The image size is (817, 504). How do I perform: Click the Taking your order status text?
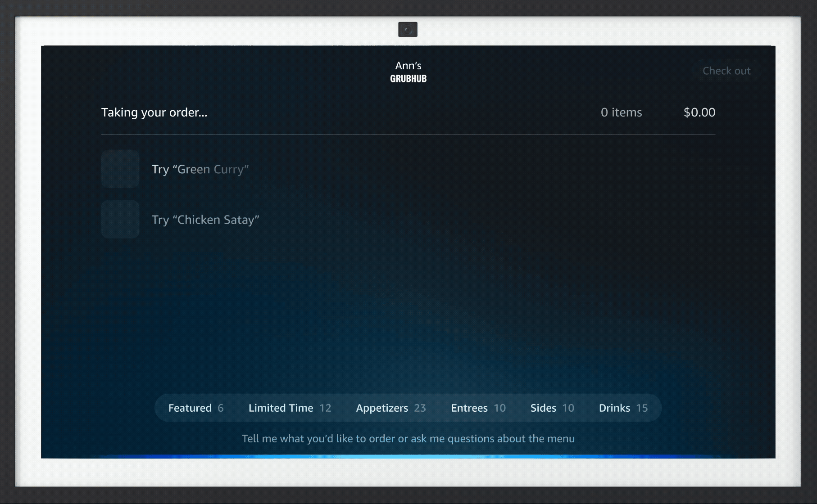click(x=154, y=112)
